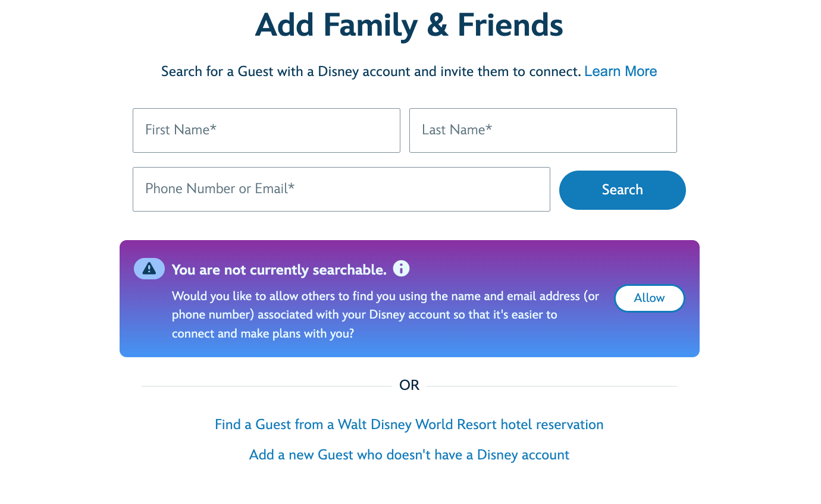This screenshot has width=821, height=504.
Task: Open the Learn More link
Action: (x=621, y=71)
